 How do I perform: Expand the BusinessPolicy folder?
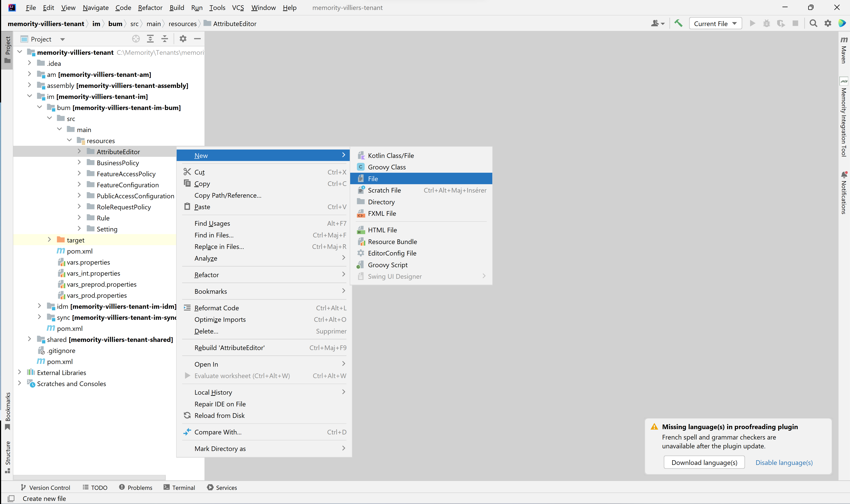pos(79,163)
